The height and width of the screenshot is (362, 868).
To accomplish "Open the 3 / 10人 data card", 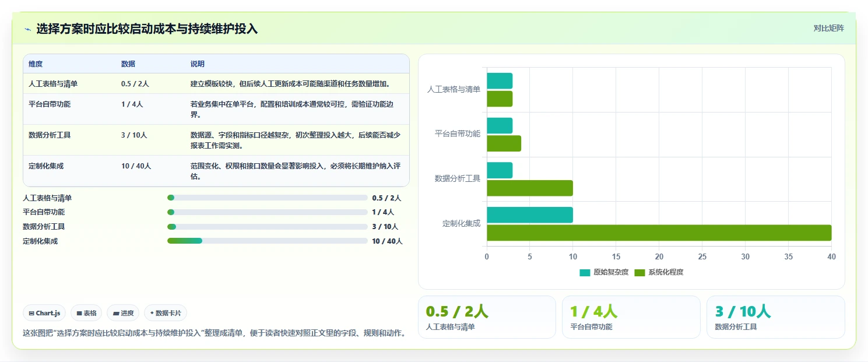I will [x=776, y=317].
